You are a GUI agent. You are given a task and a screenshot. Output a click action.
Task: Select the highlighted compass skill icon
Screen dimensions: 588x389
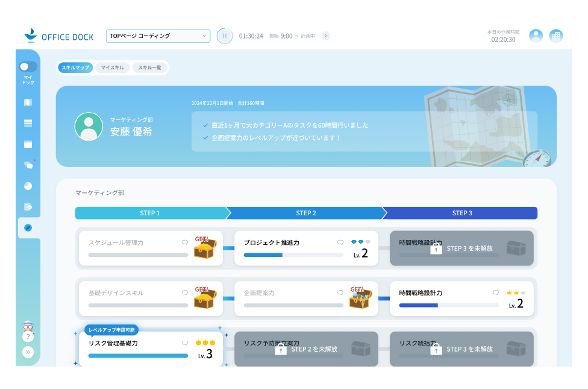tap(27, 228)
